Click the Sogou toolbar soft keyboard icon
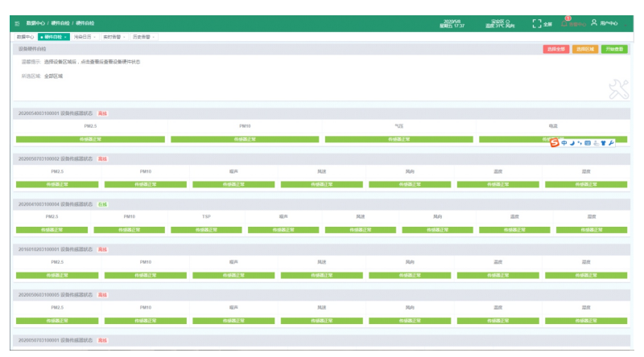 click(x=588, y=143)
